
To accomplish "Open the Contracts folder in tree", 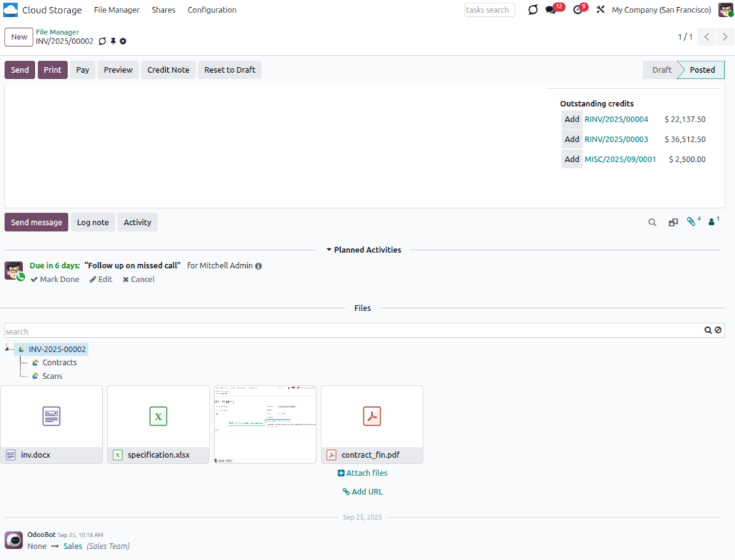I will 59,362.
